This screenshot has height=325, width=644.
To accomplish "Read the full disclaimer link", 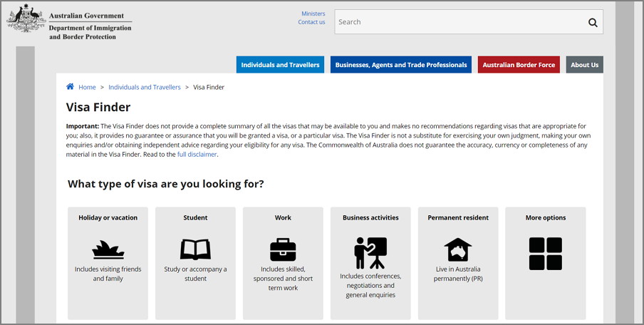I will click(197, 155).
